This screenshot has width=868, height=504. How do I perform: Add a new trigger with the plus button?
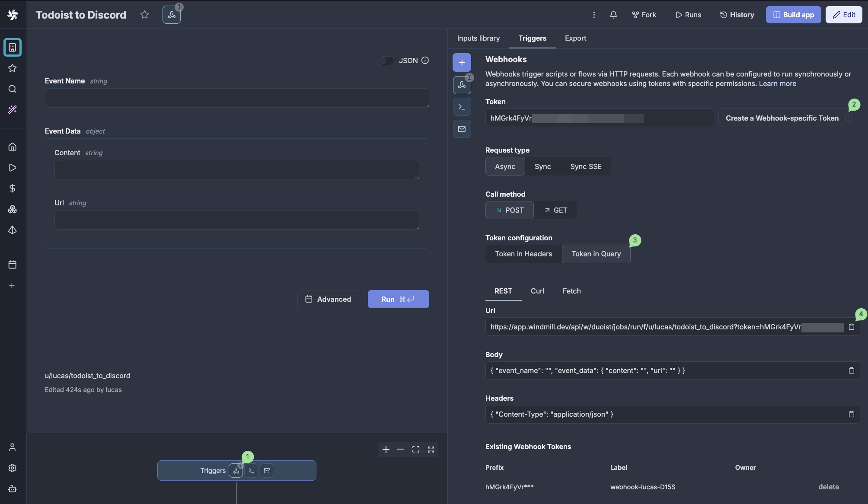click(x=462, y=62)
